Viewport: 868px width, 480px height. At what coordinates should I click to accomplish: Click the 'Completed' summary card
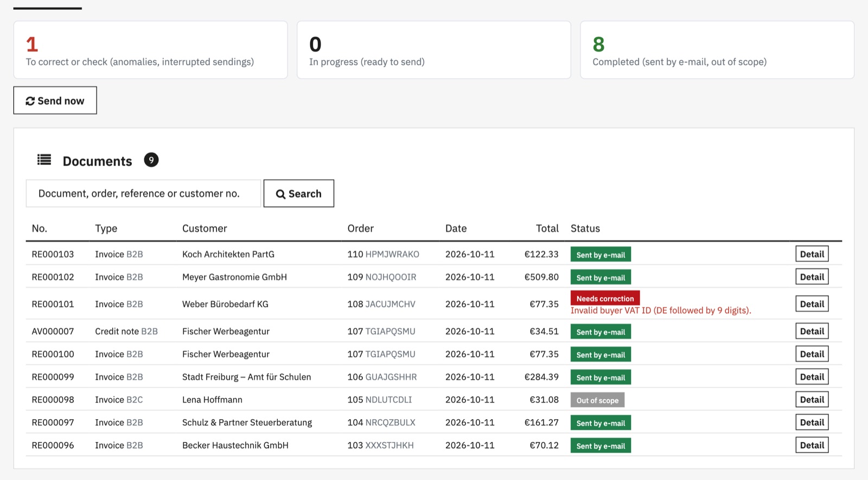pyautogui.click(x=717, y=50)
